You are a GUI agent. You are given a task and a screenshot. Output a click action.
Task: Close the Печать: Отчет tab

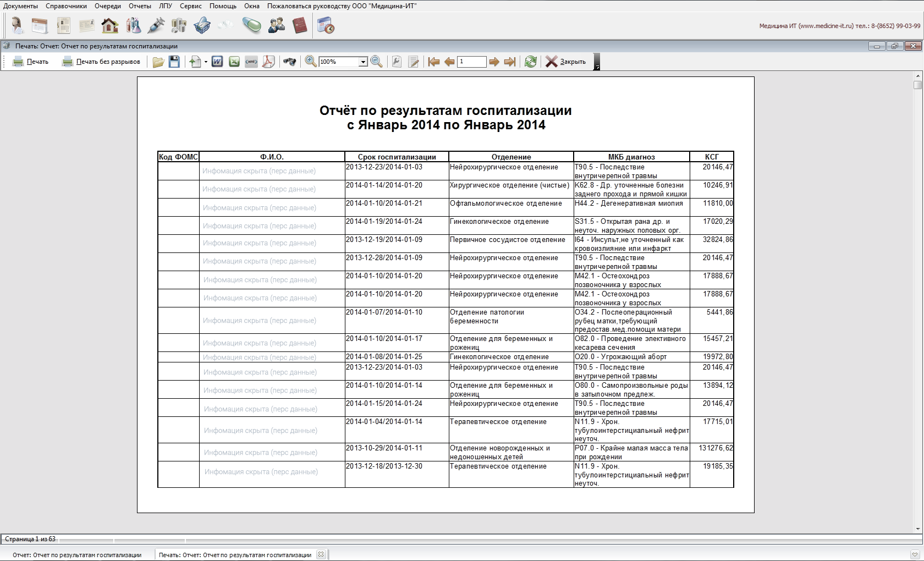pos(321,554)
